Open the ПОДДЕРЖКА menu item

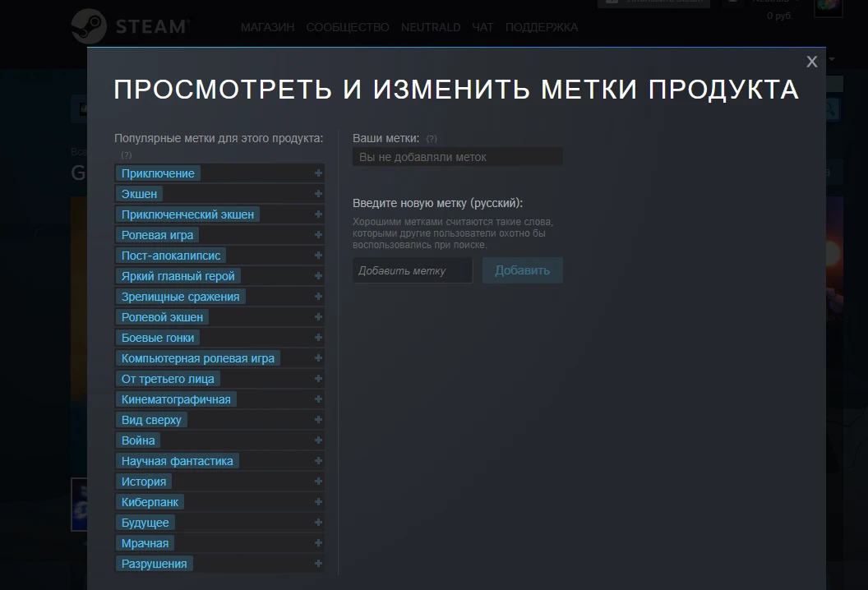(542, 27)
